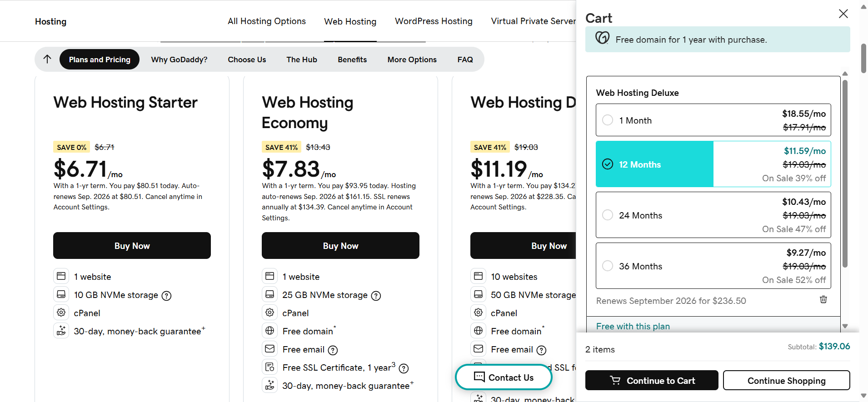
Task: Open the Why GoDaddy? section tab
Action: [x=179, y=60]
